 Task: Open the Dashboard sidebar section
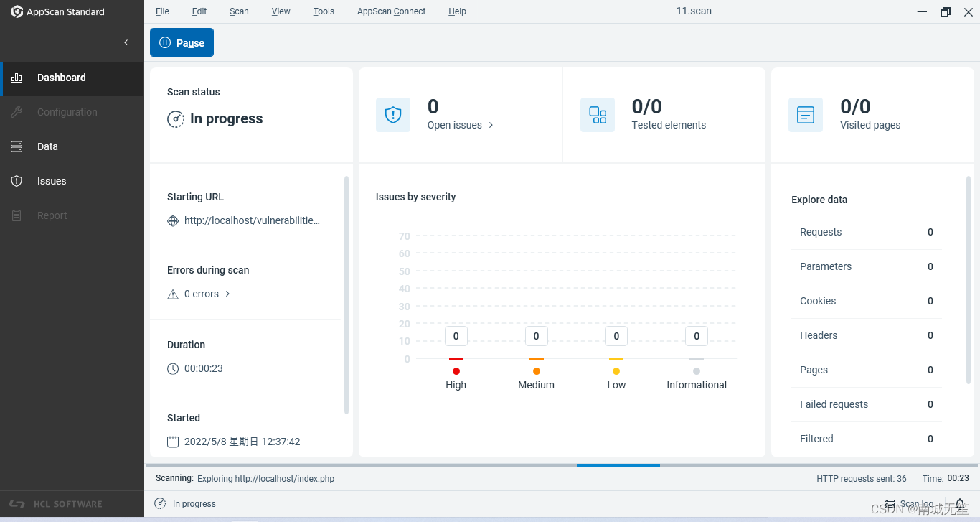click(72, 78)
